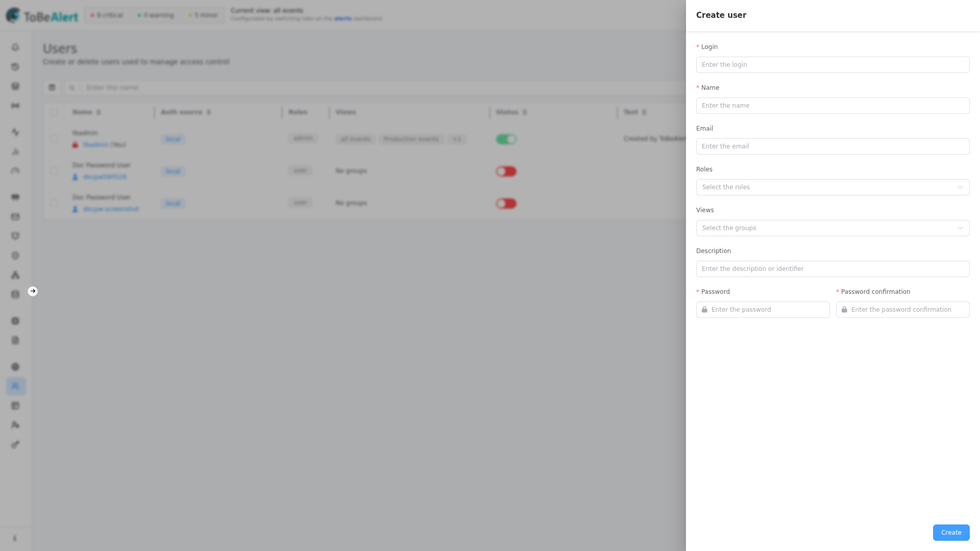
Task: Open the docpw59l529 user link
Action: pos(105,177)
